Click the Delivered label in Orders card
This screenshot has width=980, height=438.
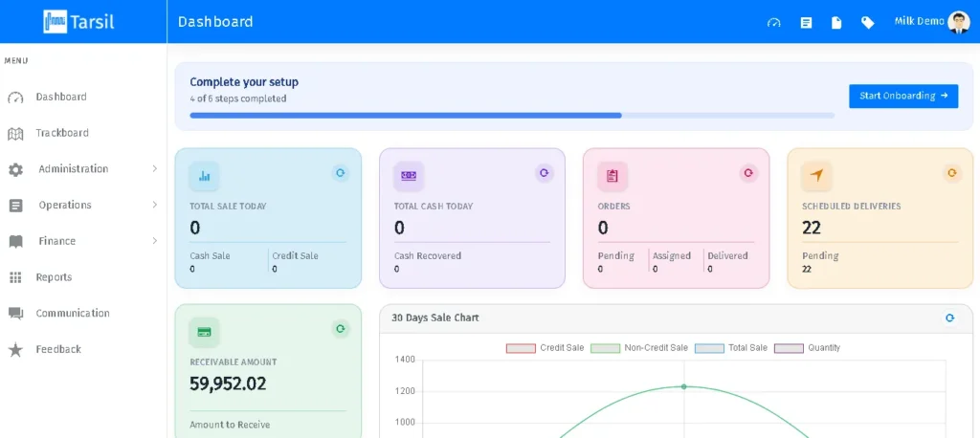click(x=727, y=255)
